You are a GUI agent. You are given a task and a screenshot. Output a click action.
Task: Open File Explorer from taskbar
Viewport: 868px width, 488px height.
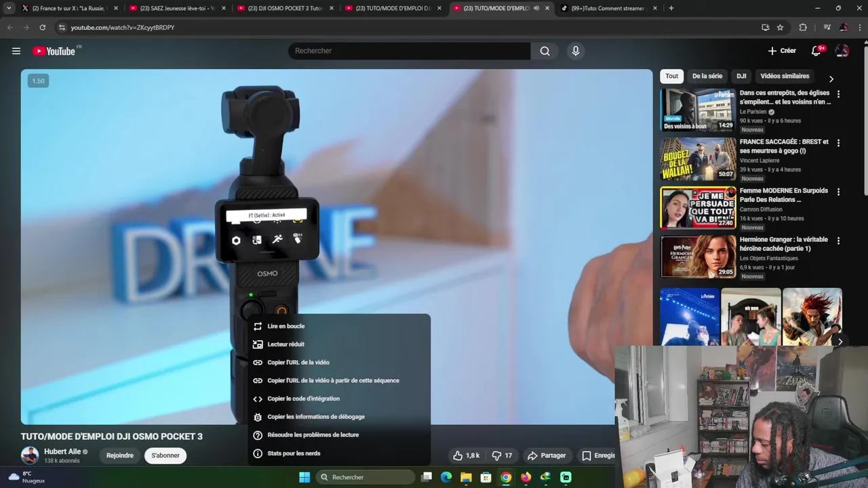coord(466,477)
